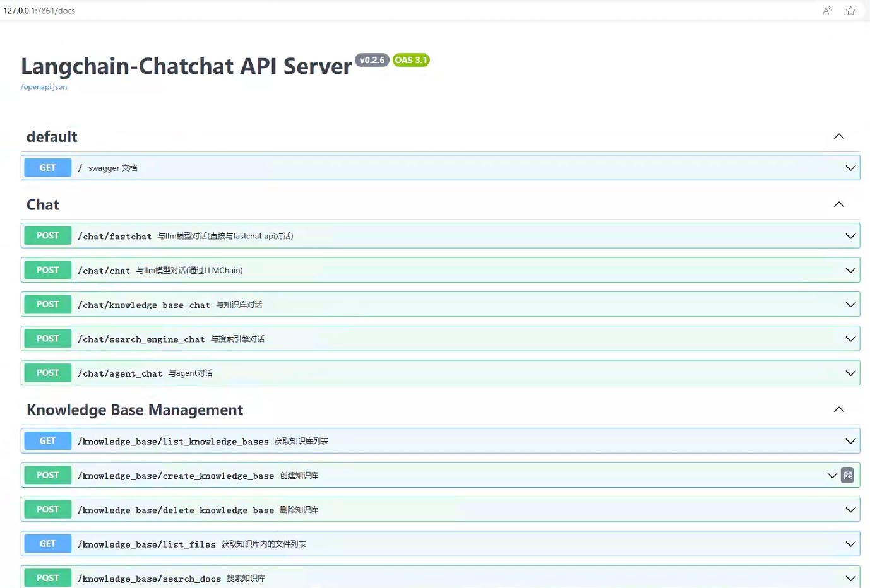
Task: Click the read aloud icon in address bar
Action: pyautogui.click(x=827, y=11)
